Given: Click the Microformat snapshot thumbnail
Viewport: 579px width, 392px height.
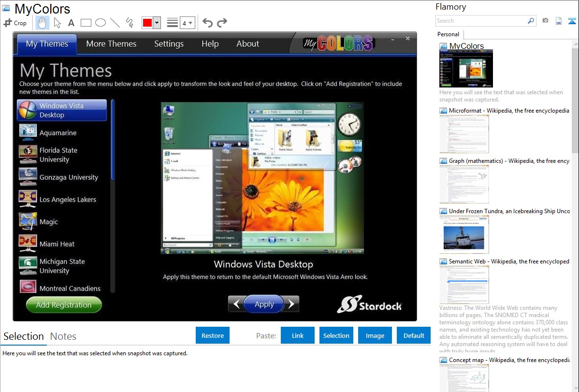Looking at the screenshot, I should click(464, 134).
